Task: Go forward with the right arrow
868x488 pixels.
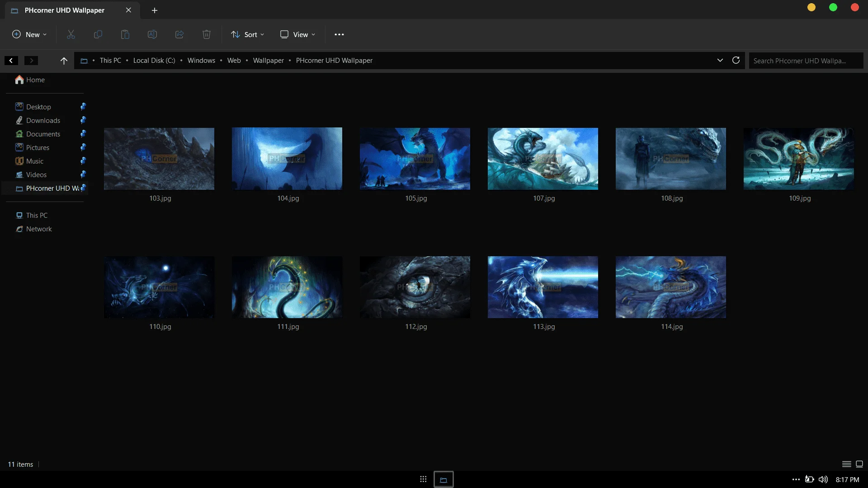Action: point(31,60)
